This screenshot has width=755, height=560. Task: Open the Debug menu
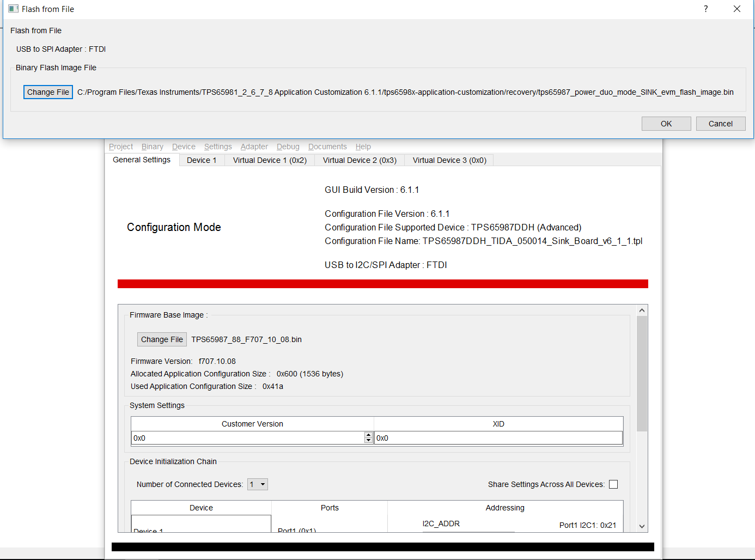(288, 147)
